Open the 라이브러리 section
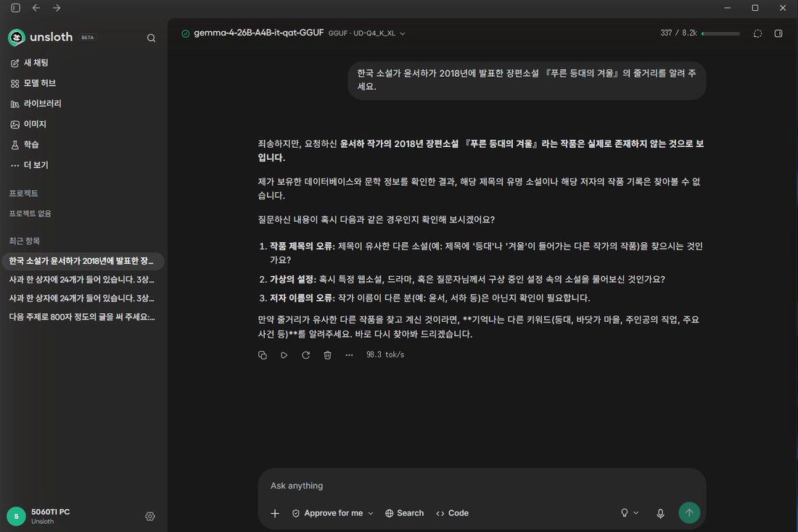The image size is (798, 532). coord(36,103)
